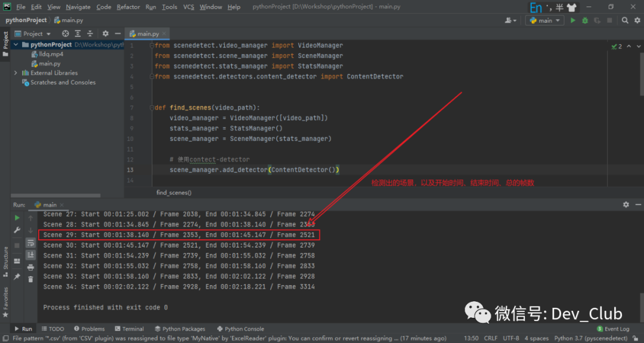Expand All icon in Project panel header
Screen dimensions: 644x343
pos(78,33)
